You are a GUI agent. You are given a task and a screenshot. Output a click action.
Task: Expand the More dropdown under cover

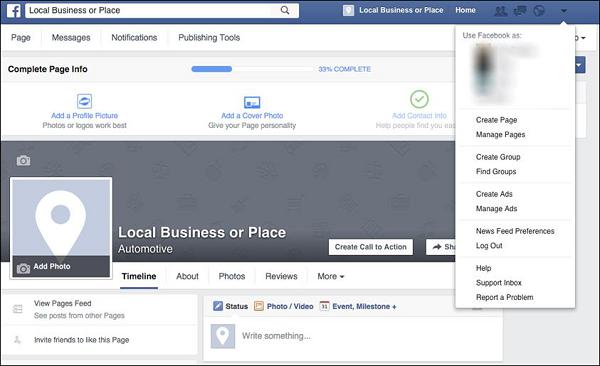pos(331,276)
